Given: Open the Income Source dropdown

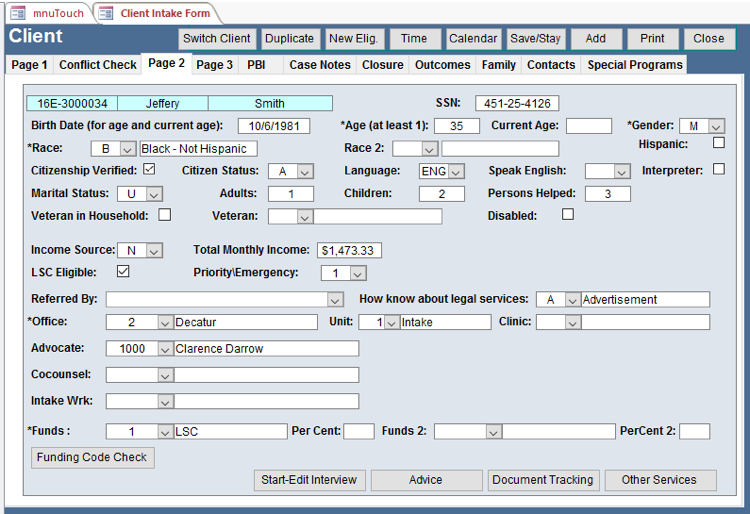Looking at the screenshot, I should 154,250.
